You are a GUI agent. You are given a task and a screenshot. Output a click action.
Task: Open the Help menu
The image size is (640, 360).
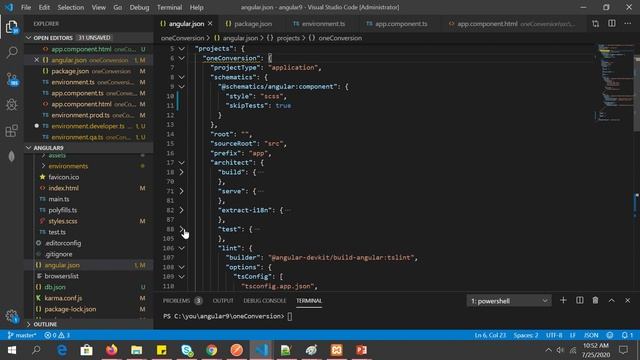point(196,7)
